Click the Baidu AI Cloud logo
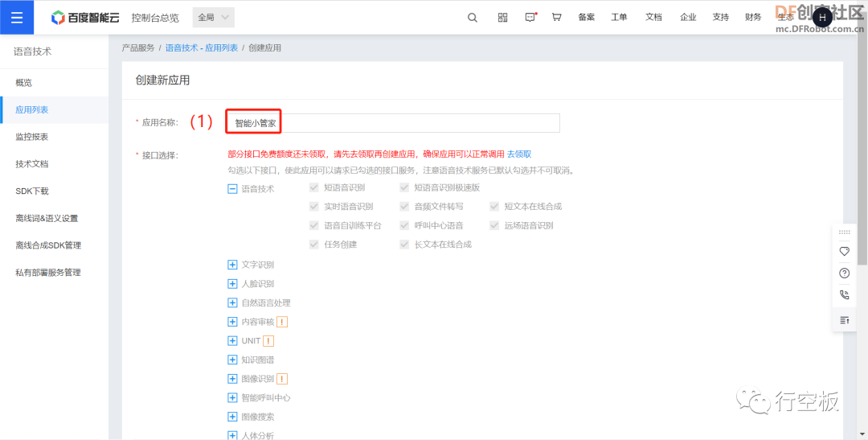Viewport: 868px width, 440px height. (x=84, y=18)
